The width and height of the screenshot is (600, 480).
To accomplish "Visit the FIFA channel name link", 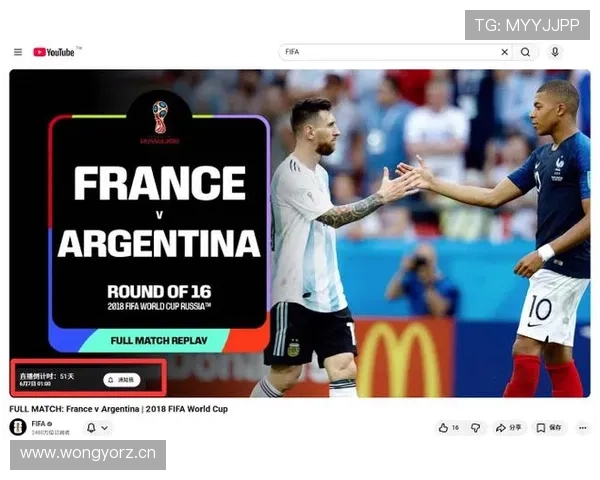I will [x=38, y=423].
